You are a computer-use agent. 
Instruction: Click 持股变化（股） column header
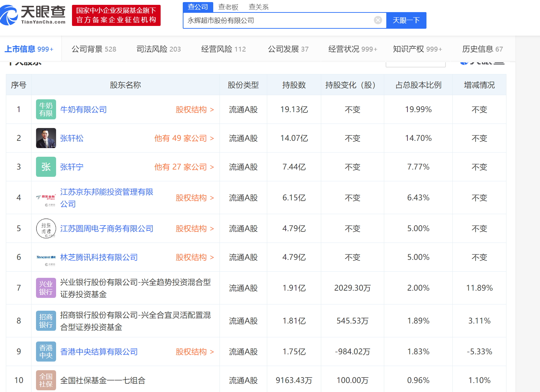tap(352, 85)
